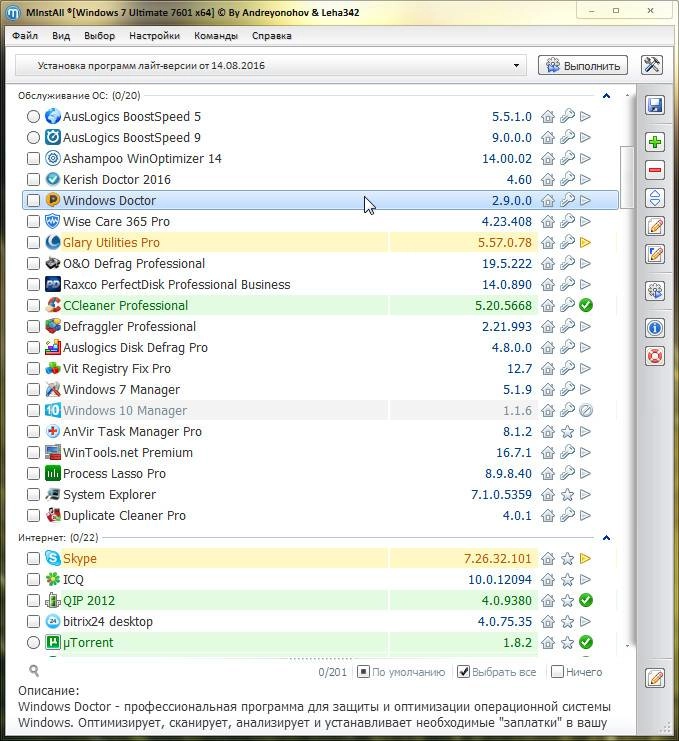Select Raxco PerfectDisk Professional Business row
This screenshot has height=741, width=679.
(320, 284)
